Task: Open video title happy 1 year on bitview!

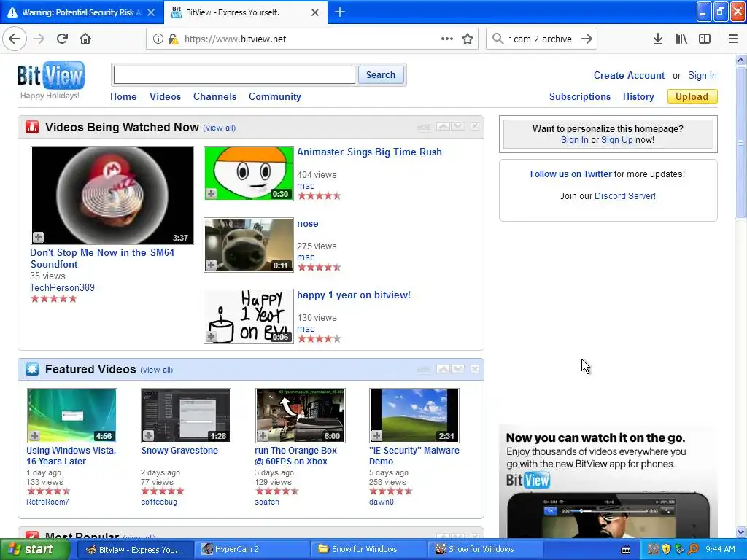Action: pyautogui.click(x=354, y=295)
